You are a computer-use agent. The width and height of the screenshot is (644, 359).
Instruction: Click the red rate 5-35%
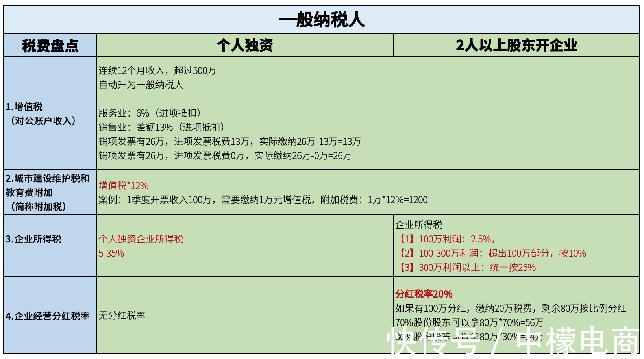[111, 253]
